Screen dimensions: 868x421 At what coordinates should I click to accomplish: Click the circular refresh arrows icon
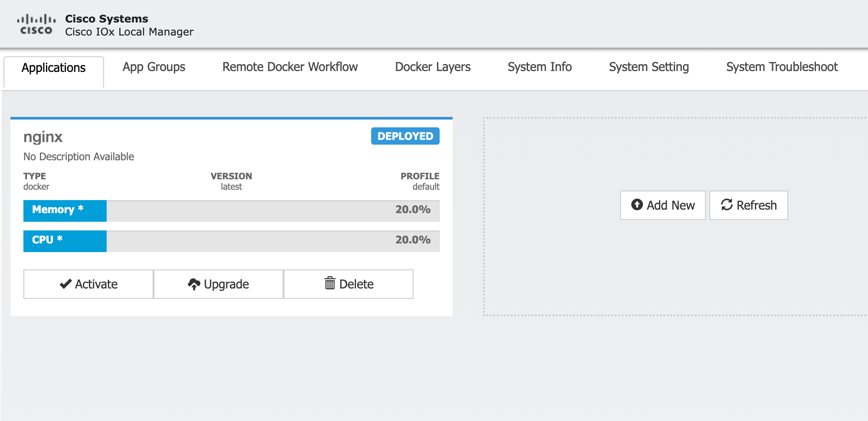pyautogui.click(x=727, y=205)
